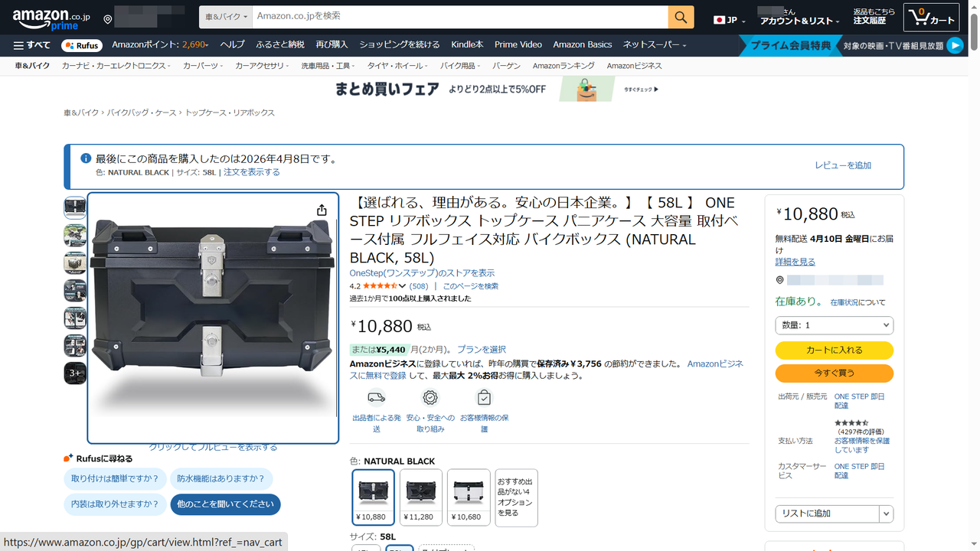The width and height of the screenshot is (980, 551).
Task: Open the 注文を表示する link
Action: [x=253, y=173]
